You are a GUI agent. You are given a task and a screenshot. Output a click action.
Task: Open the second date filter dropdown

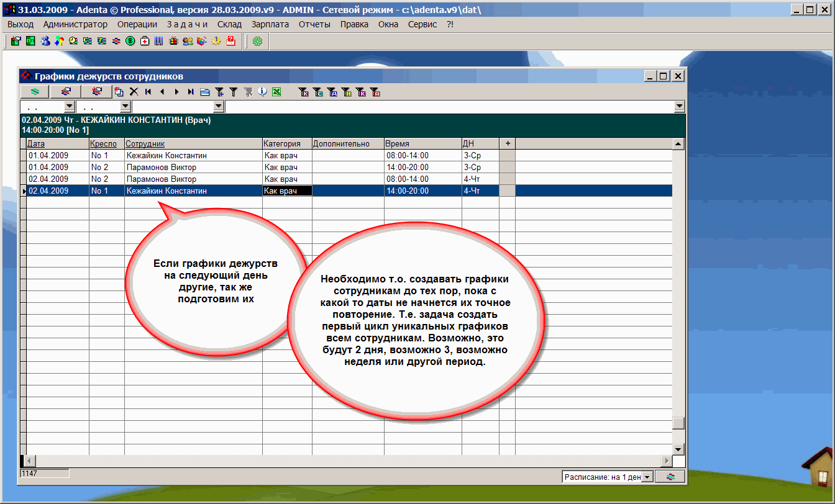(x=125, y=107)
